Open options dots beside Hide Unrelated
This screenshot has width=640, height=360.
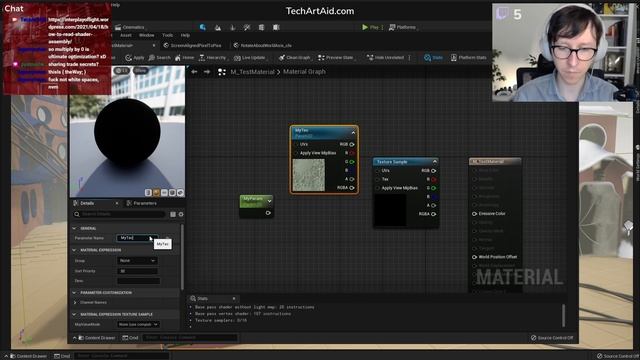pos(409,58)
